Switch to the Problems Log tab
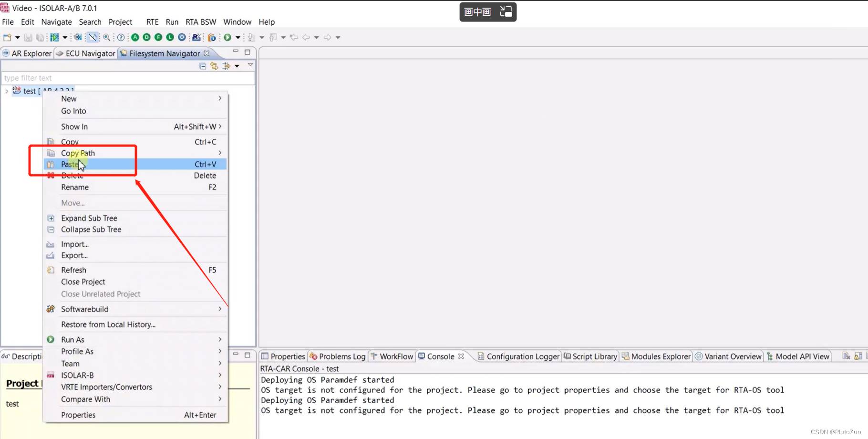The width and height of the screenshot is (868, 439). point(338,356)
